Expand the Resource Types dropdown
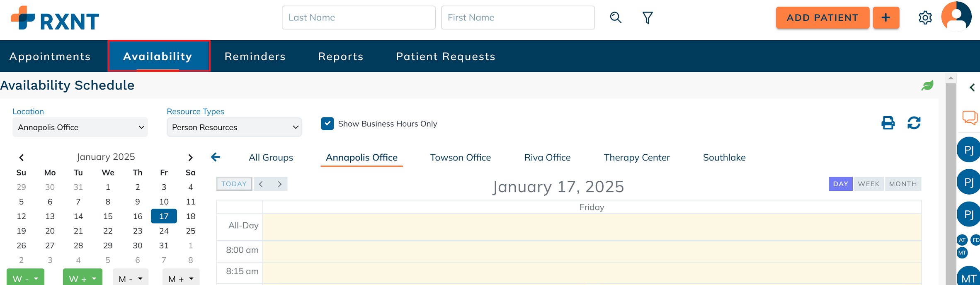The image size is (980, 285). 234,127
